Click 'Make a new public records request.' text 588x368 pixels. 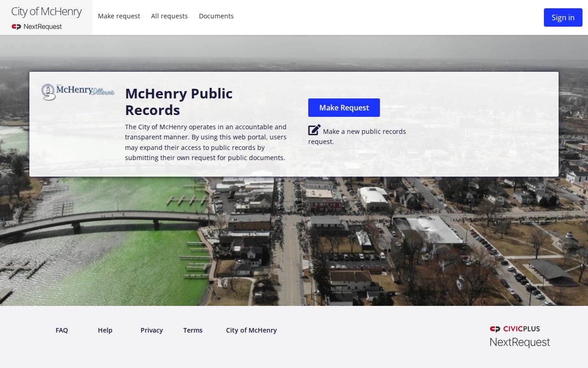click(x=357, y=136)
